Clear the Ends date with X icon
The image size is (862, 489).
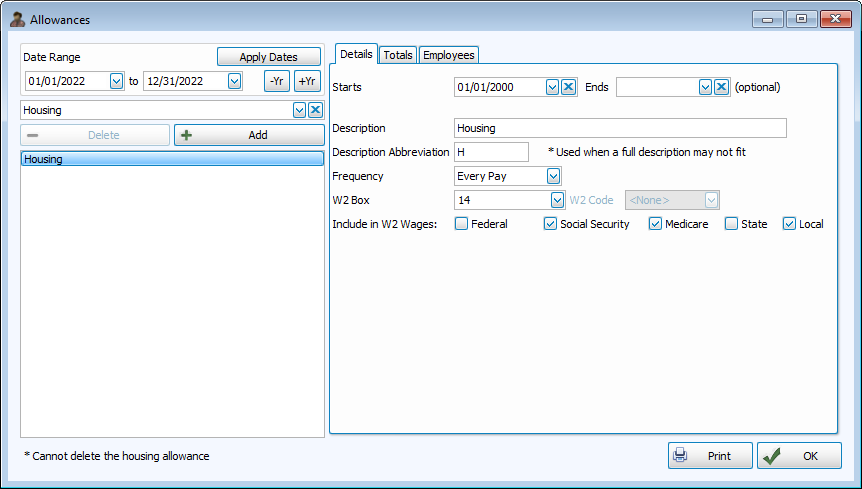tap(721, 87)
